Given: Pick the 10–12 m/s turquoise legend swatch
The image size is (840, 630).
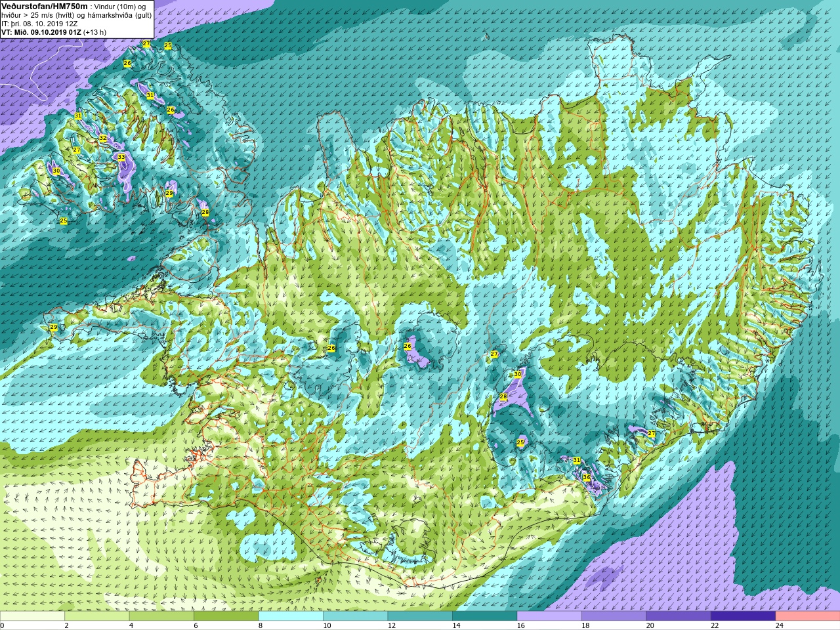Looking at the screenshot, I should tap(355, 616).
